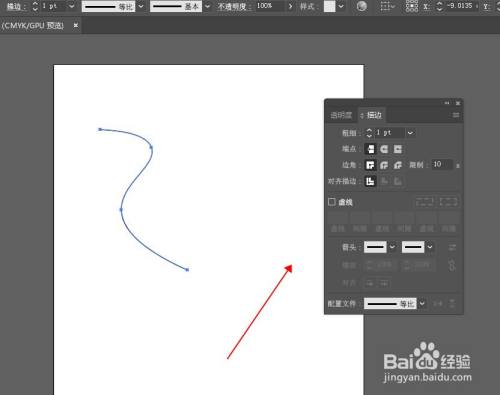Click the panel weight field showing 1 pt
Image resolution: width=500 pixels, height=395 pixels.
389,133
